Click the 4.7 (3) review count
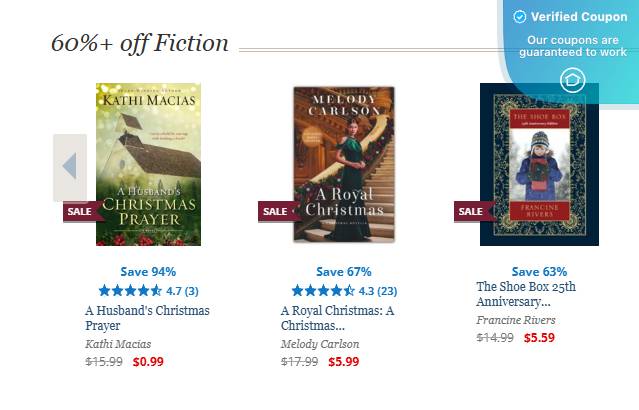 (x=182, y=291)
